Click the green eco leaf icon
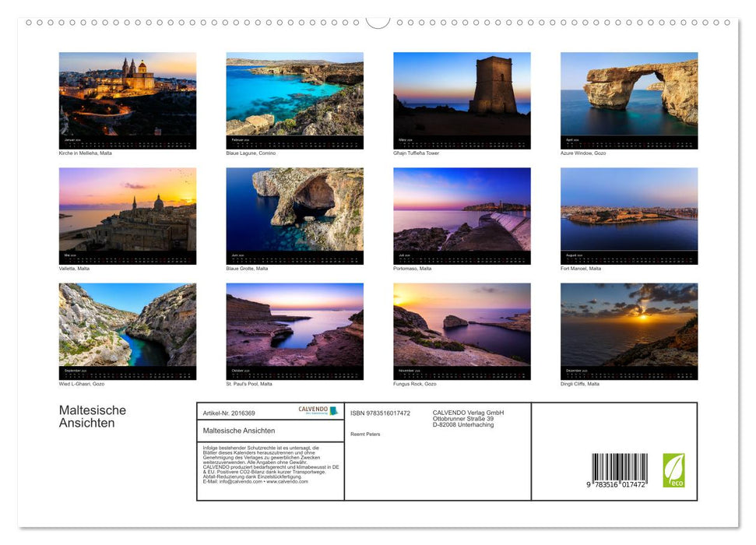The image size is (756, 545). [x=673, y=470]
